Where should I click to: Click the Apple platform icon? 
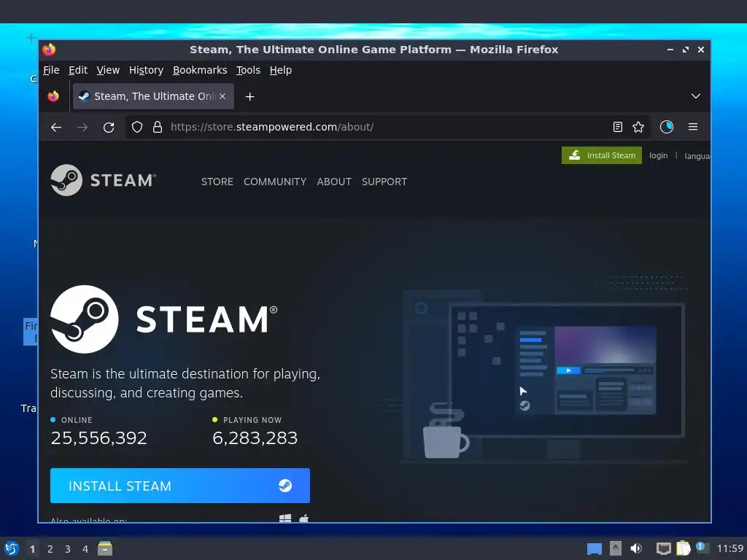[304, 518]
